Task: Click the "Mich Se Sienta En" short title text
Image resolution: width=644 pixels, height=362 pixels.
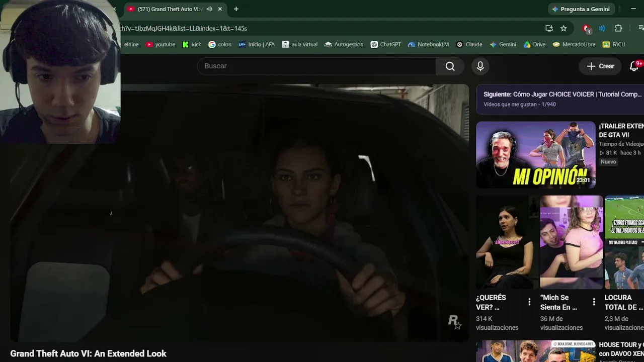Action: 558,302
